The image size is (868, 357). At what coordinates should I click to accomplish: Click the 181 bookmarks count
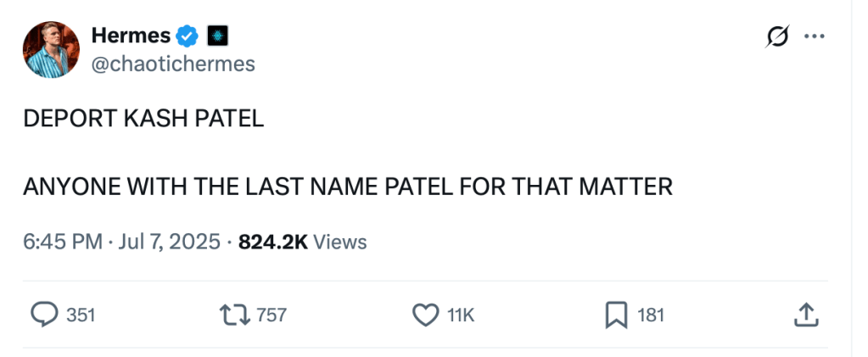pos(650,315)
